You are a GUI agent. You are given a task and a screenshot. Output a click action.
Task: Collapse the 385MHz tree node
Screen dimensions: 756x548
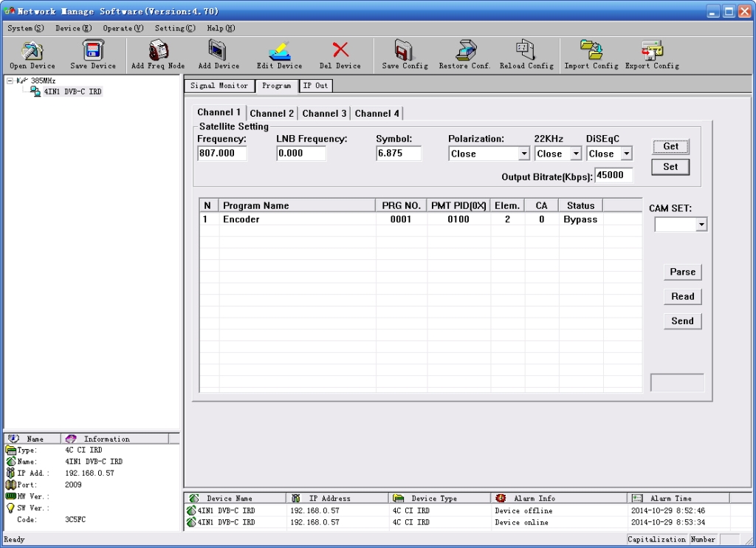tap(10, 81)
